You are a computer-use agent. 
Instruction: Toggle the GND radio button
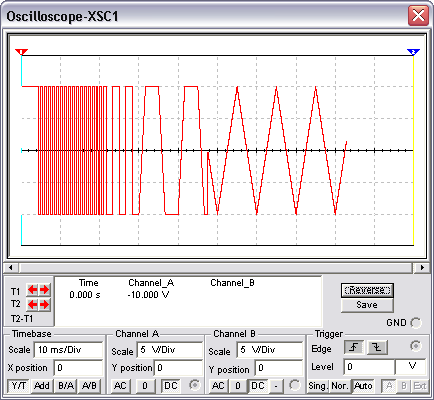(416, 323)
